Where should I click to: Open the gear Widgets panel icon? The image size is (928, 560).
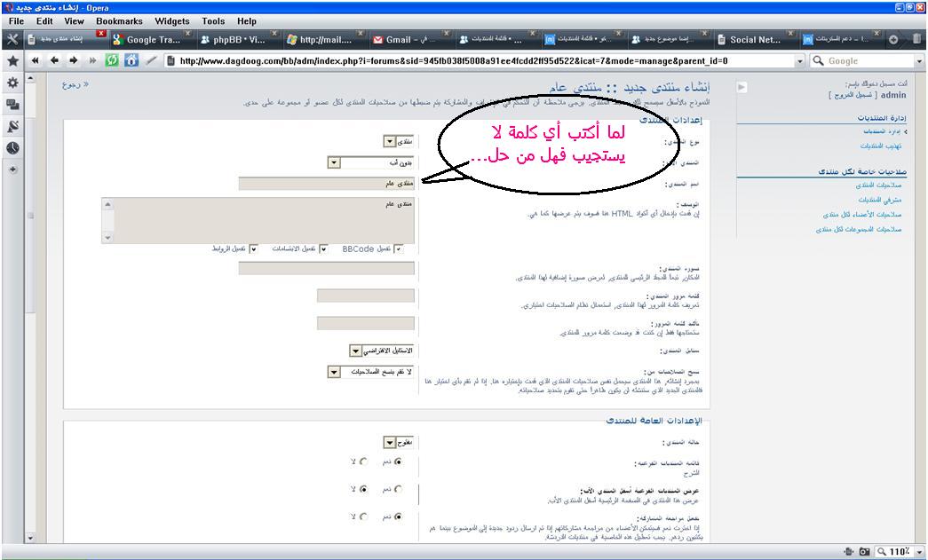pos(12,83)
